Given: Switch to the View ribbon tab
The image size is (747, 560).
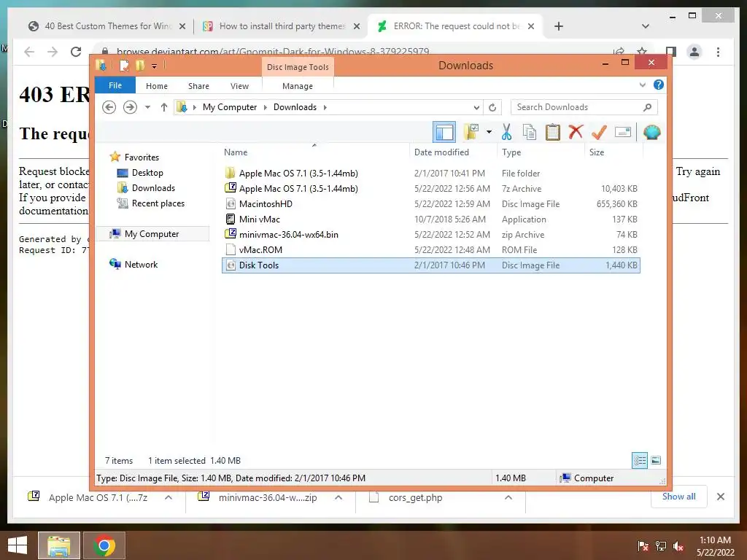Looking at the screenshot, I should tap(239, 86).
